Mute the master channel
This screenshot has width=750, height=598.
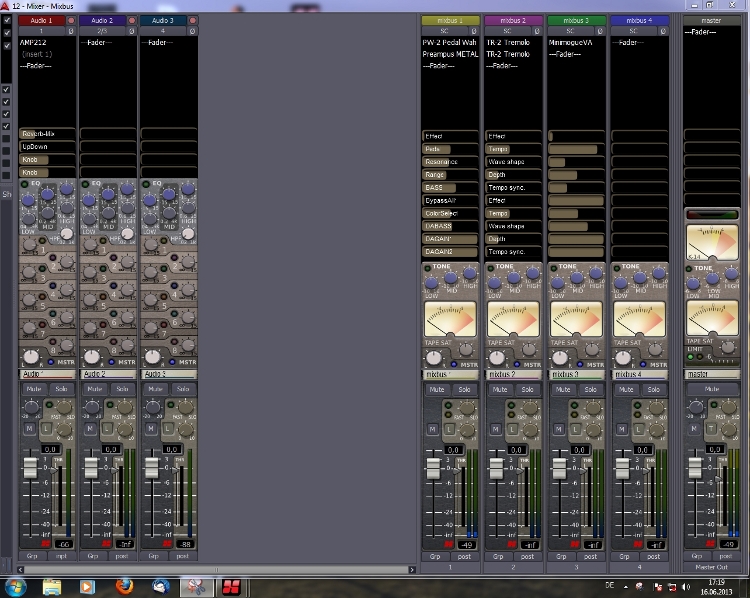(x=711, y=389)
